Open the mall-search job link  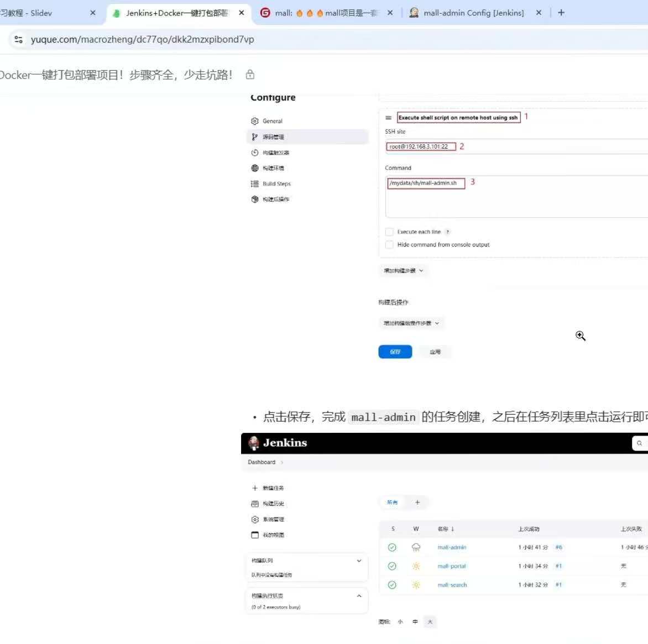point(452,585)
